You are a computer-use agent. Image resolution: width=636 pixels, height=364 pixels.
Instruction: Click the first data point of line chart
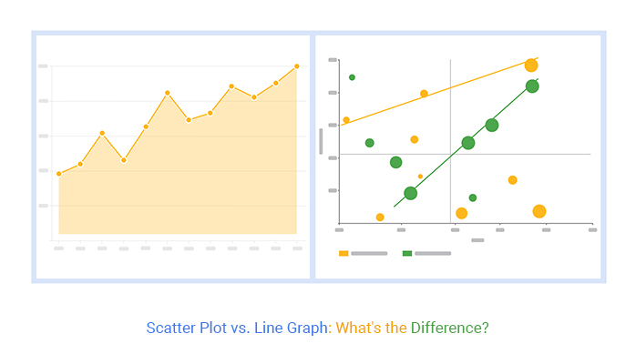(58, 174)
